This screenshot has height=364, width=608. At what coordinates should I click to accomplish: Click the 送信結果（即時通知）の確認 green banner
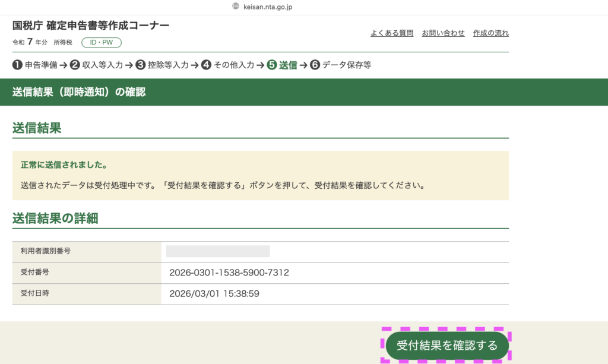[x=79, y=92]
